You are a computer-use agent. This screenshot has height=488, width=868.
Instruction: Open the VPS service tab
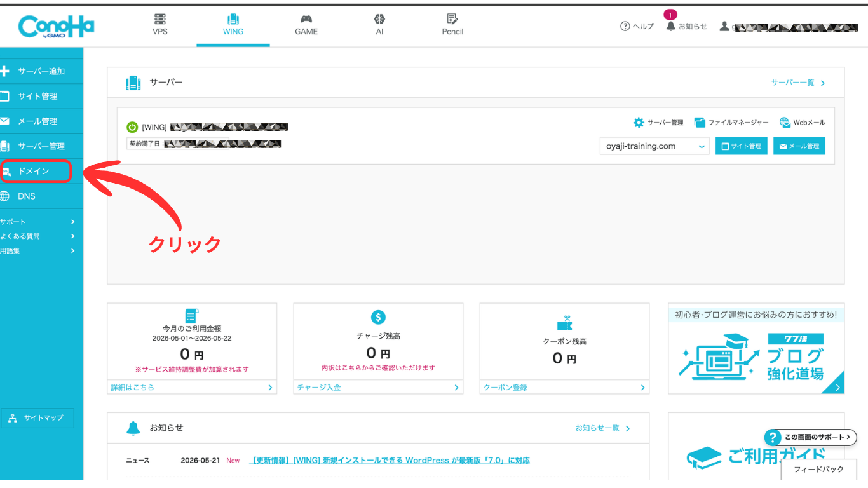coord(160,25)
